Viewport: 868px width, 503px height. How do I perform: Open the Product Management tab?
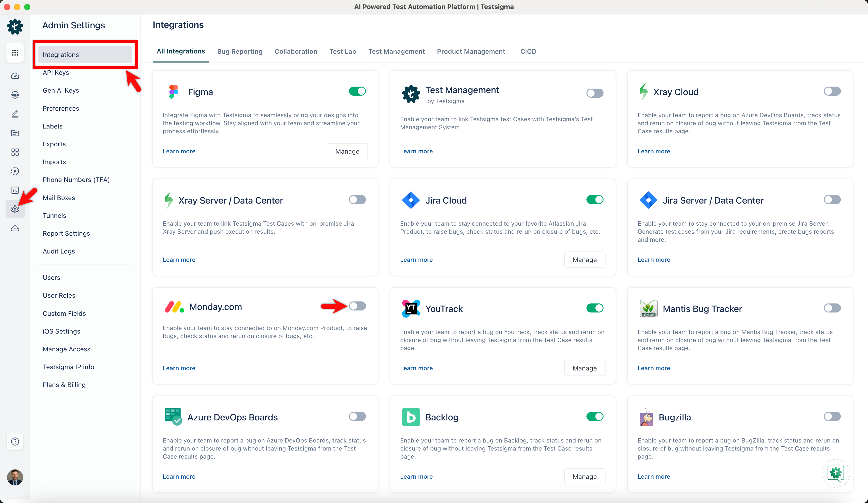pos(471,51)
